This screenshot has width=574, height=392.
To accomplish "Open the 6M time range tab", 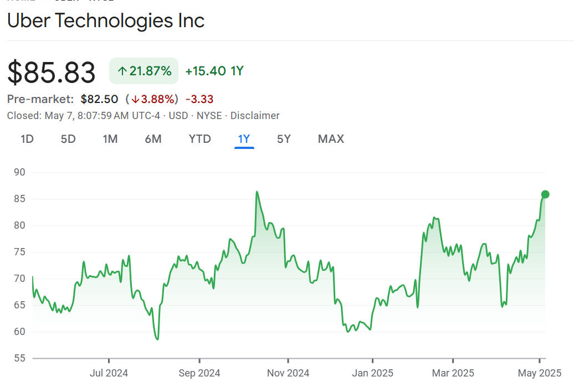I will [x=153, y=139].
